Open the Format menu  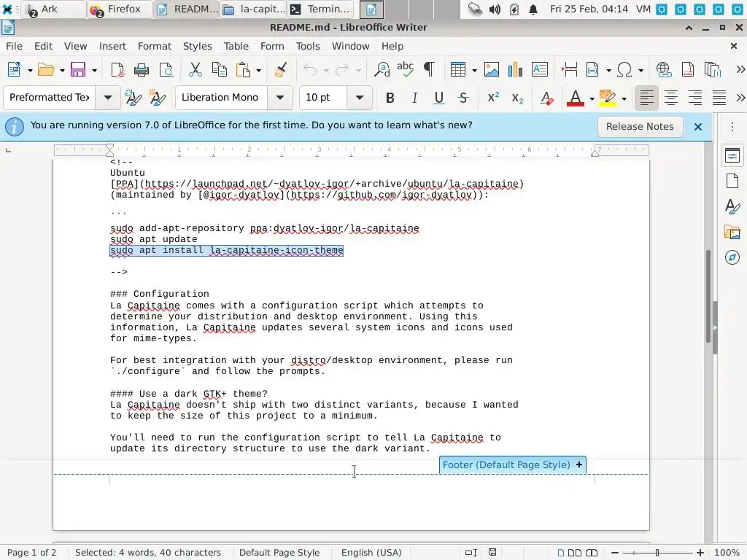pos(155,46)
